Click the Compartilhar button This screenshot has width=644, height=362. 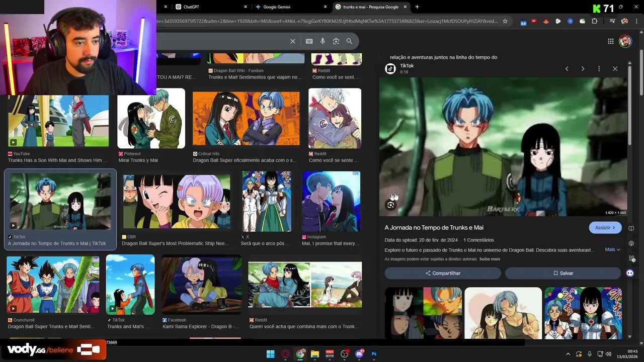(x=443, y=273)
